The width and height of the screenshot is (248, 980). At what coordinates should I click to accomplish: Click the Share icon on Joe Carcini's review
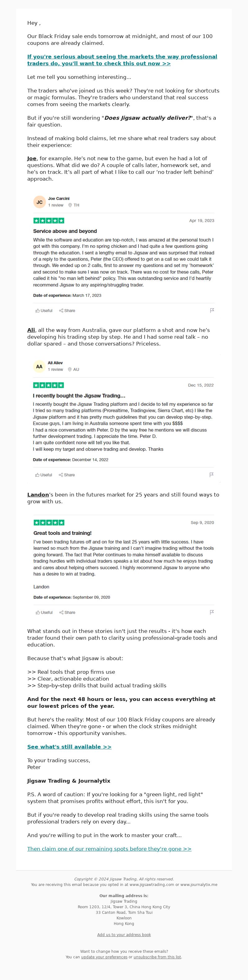point(61,311)
